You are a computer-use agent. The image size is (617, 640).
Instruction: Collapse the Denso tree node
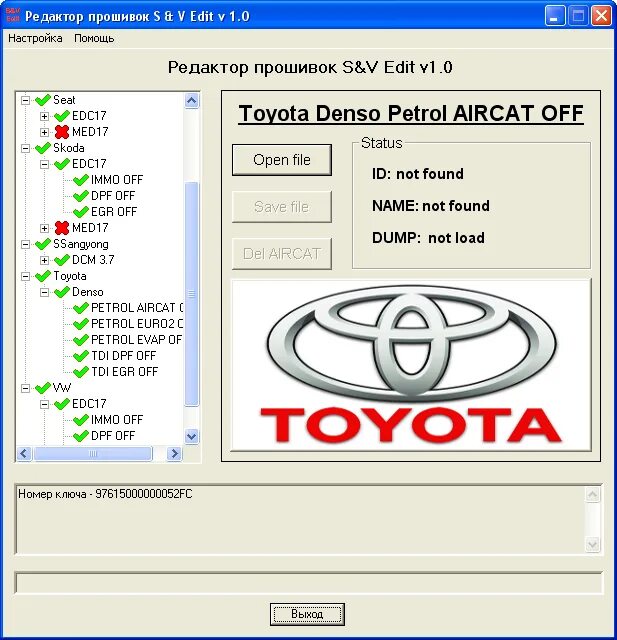coord(44,292)
